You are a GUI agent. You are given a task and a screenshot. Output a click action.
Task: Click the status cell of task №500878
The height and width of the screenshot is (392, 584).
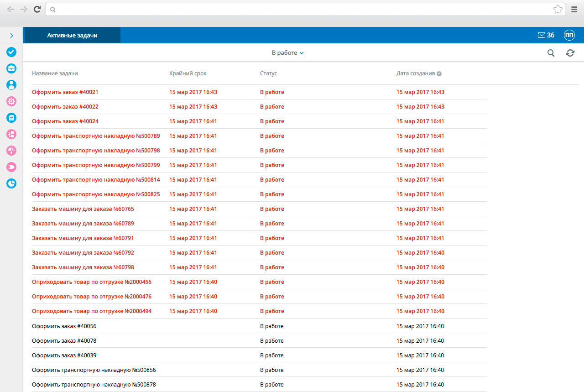[272, 385]
